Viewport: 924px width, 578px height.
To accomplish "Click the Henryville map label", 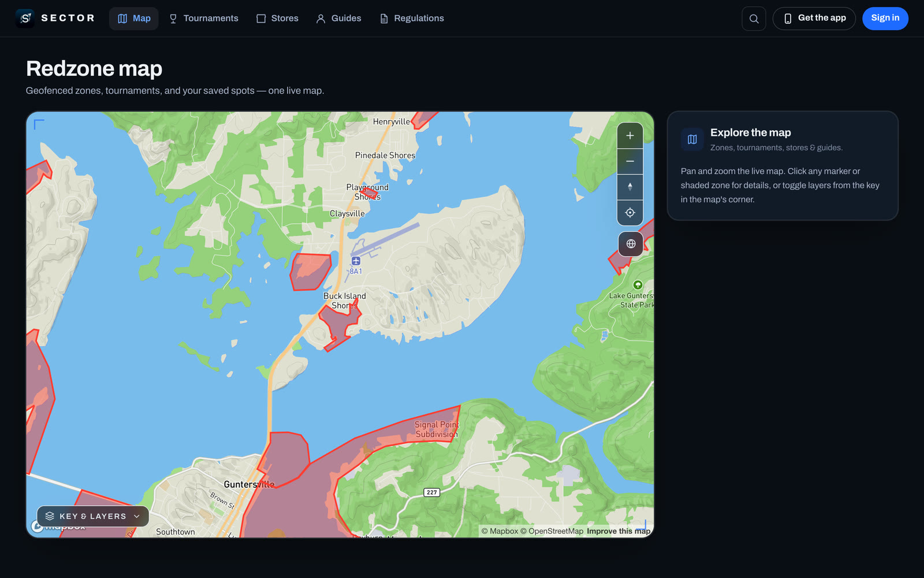I will pyautogui.click(x=391, y=122).
